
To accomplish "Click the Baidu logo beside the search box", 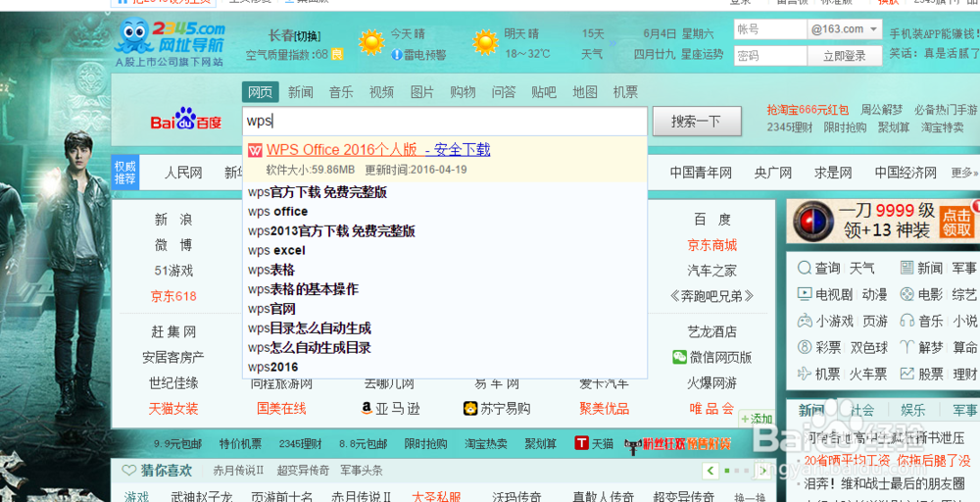I will (185, 120).
